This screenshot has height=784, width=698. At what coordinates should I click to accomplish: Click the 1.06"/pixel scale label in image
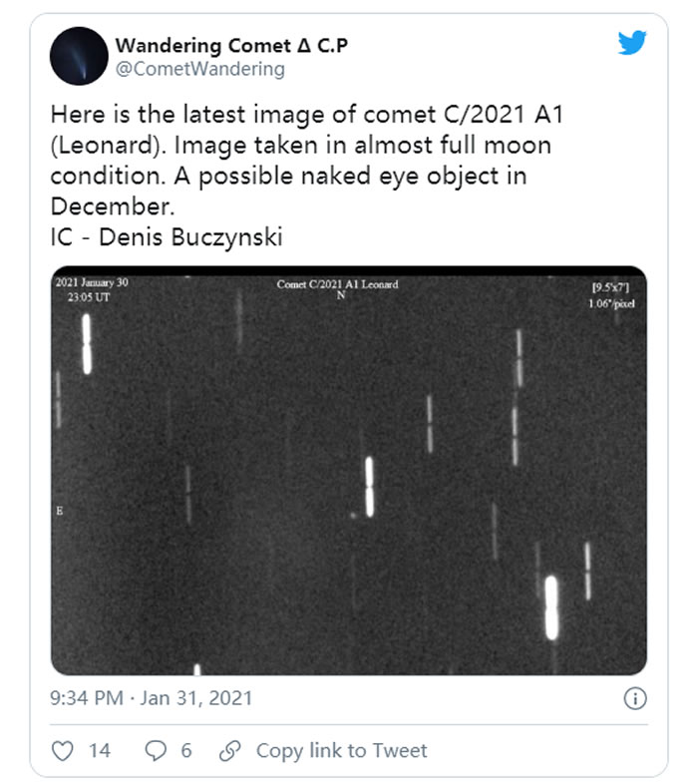[612, 303]
